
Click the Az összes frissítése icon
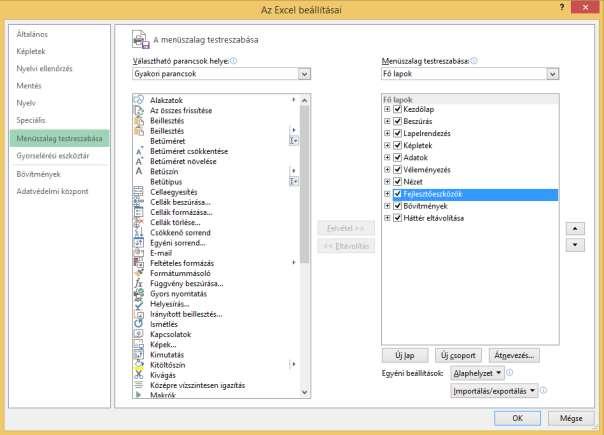[x=138, y=110]
